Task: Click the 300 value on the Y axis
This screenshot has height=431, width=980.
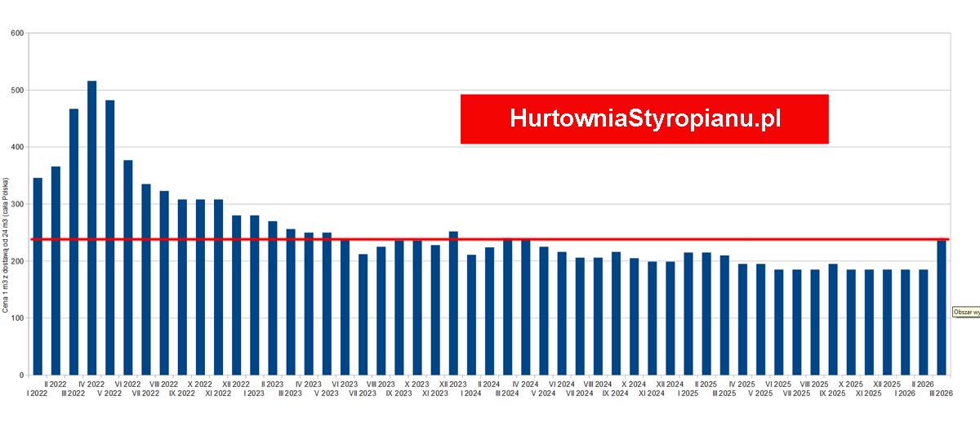Action: (16, 204)
